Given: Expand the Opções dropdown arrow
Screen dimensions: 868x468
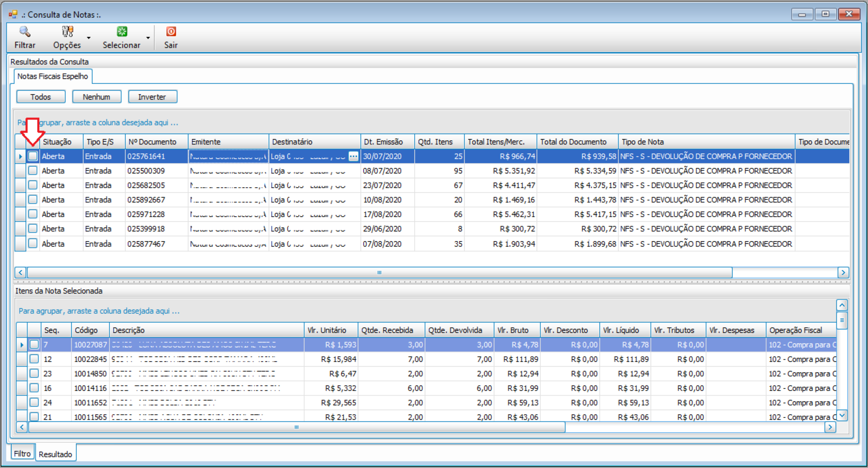Looking at the screenshot, I should click(x=89, y=38).
